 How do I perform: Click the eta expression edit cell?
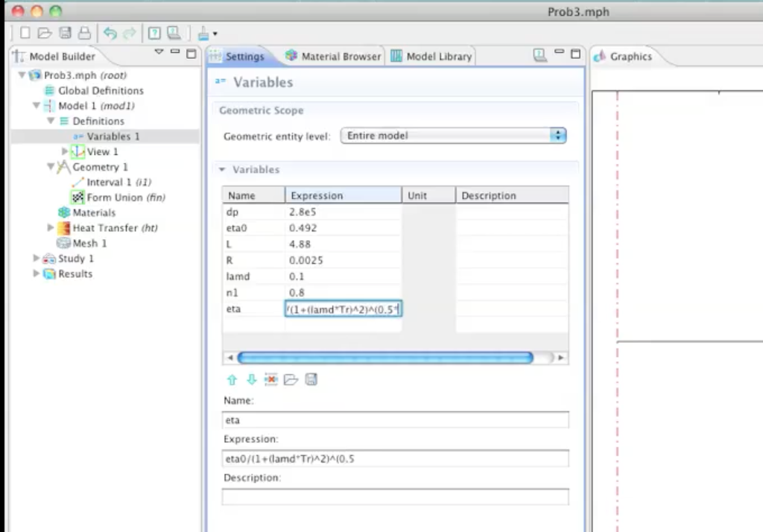click(x=343, y=309)
